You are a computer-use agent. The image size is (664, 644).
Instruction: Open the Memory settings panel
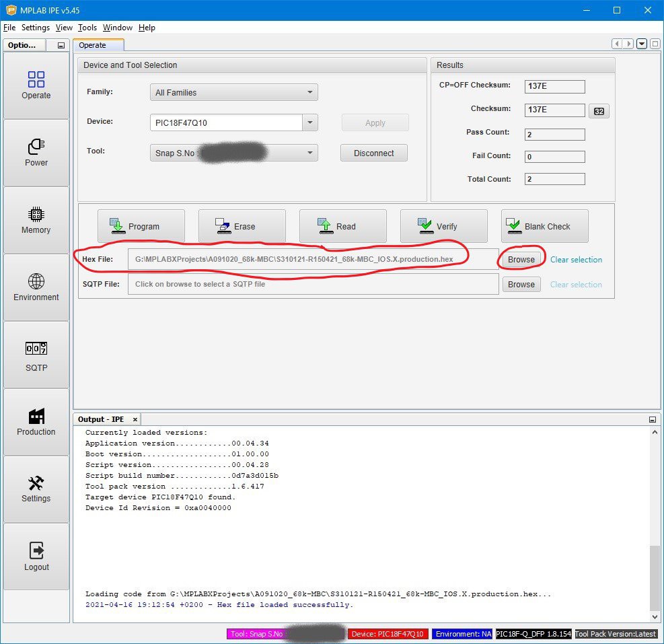(x=36, y=220)
